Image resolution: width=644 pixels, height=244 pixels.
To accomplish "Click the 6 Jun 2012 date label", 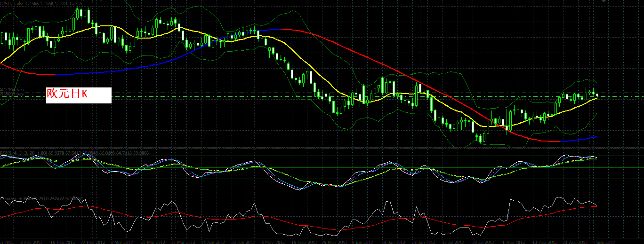I will pyautogui.click(x=362, y=242).
